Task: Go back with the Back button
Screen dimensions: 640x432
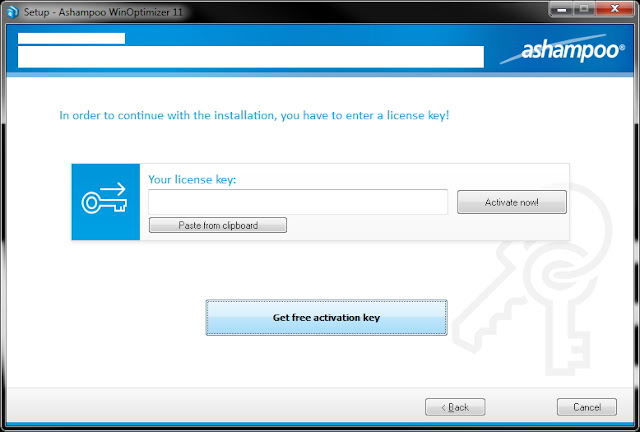Action: (x=455, y=407)
